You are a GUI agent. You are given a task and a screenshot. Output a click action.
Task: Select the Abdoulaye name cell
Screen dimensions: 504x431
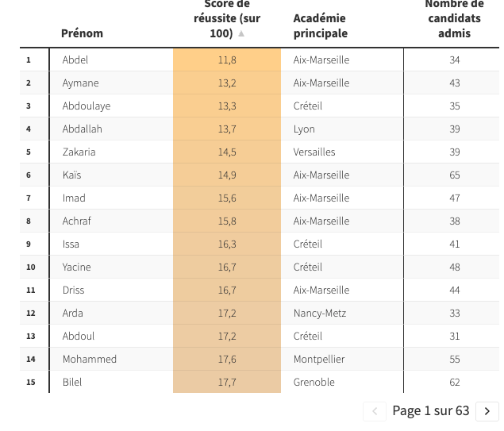point(87,106)
